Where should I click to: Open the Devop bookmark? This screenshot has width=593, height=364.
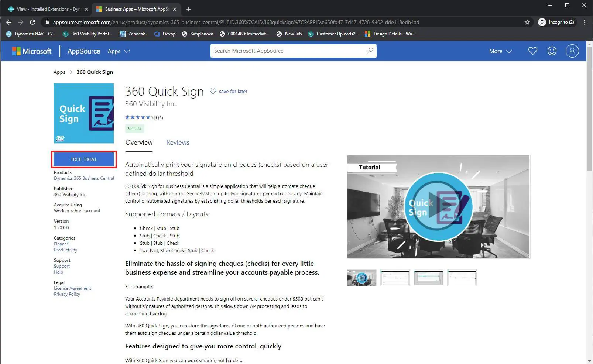(165, 34)
